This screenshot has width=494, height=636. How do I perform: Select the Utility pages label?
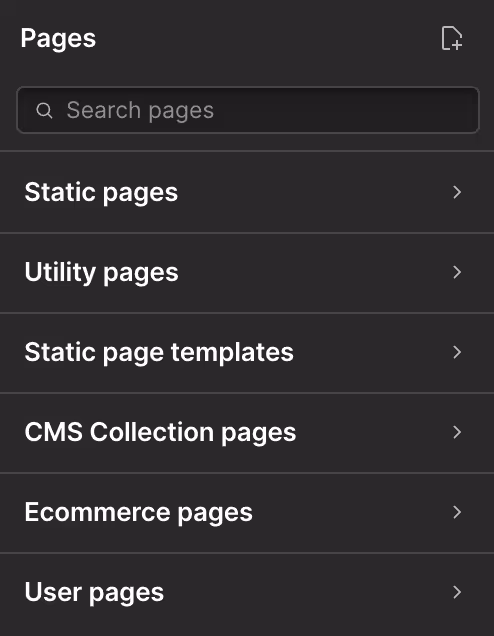pos(101,273)
